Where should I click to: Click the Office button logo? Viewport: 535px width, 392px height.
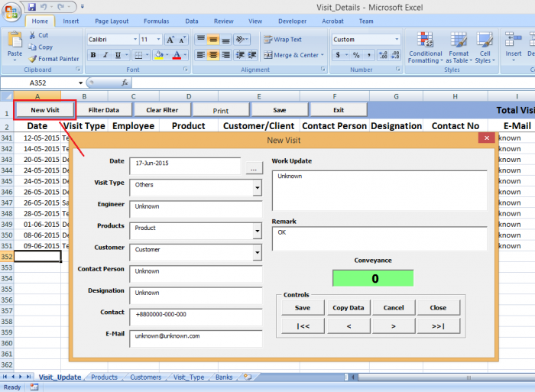[x=12, y=9]
